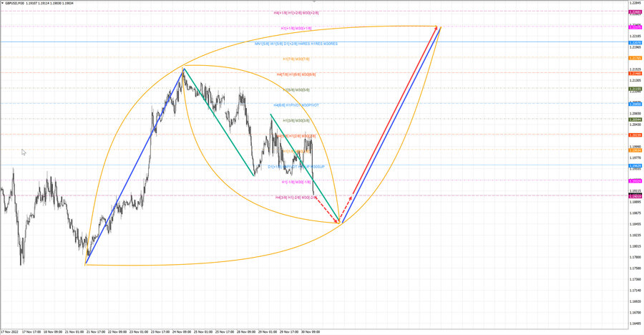Image resolution: width=644 pixels, height=335 pixels.
Task: Select the H4[7/8] H1[6/8] M30[6/8] label
Action: click(x=296, y=74)
